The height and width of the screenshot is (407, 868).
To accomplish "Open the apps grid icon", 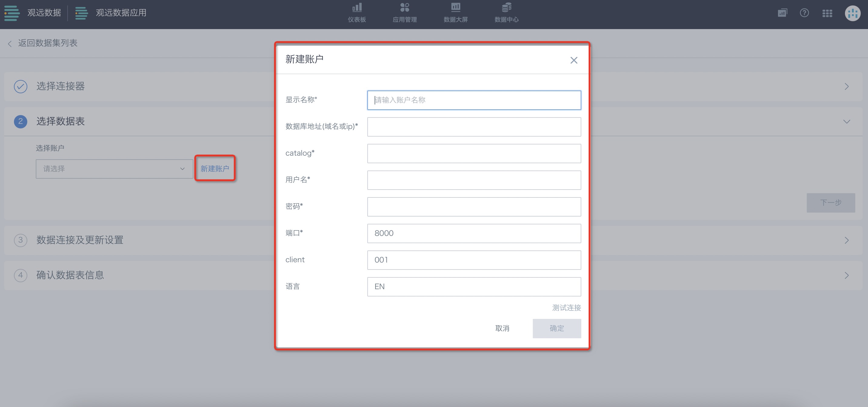I will 827,13.
